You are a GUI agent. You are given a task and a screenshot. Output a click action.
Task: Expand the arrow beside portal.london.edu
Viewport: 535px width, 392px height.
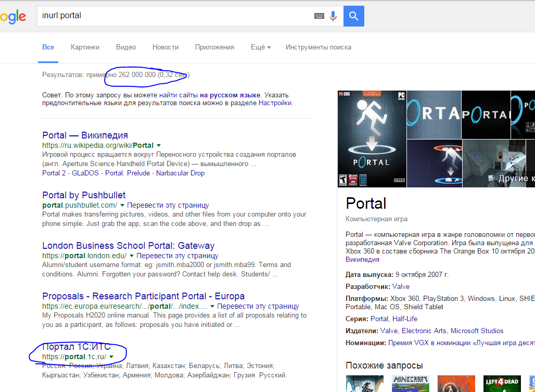coord(131,256)
